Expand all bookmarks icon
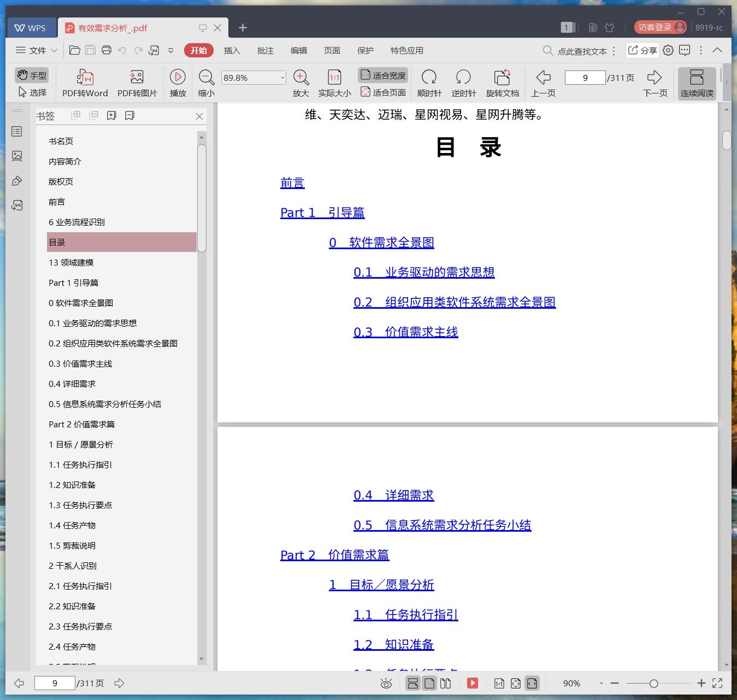Screen dimensions: 737x700 [75, 115]
